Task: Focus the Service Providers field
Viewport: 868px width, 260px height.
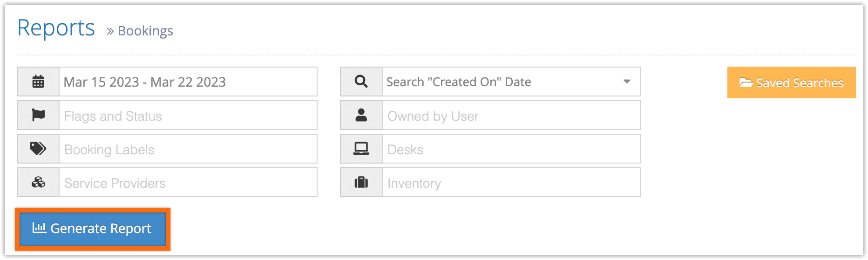Action: [188, 182]
